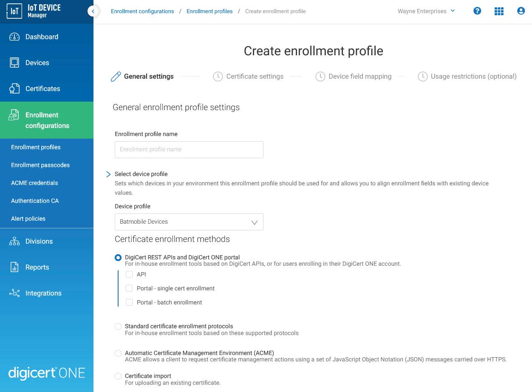Open the Wayne Enterprises account dropdown
The image size is (532, 392).
point(426,11)
